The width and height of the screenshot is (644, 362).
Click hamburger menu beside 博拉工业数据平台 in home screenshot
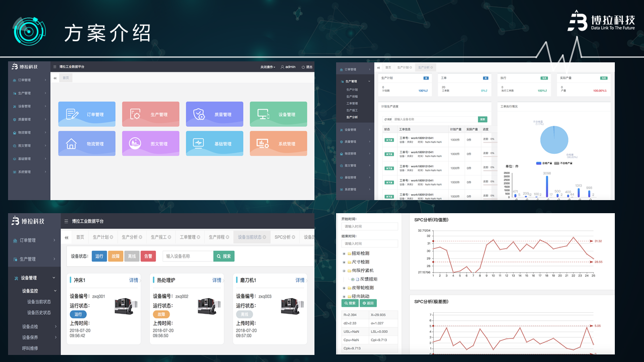(55, 67)
